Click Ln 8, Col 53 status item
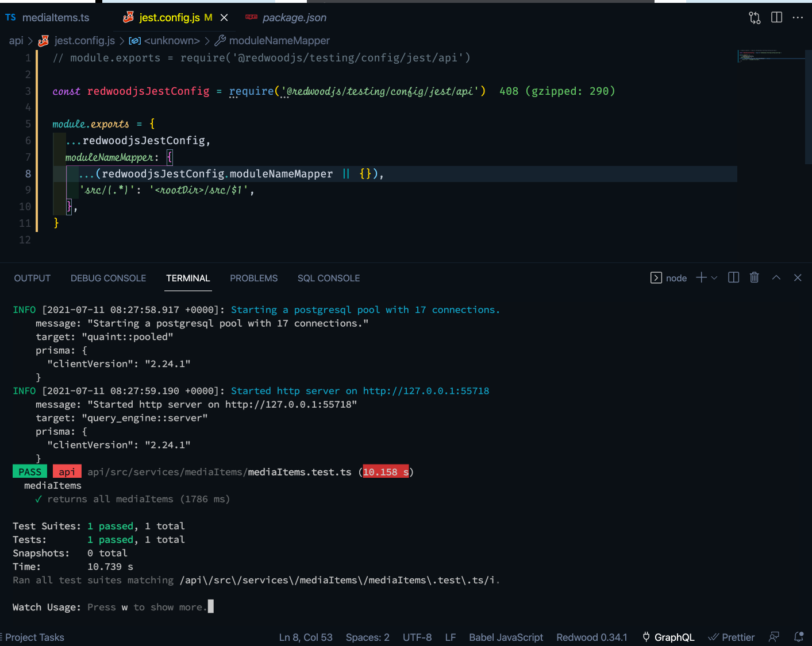This screenshot has width=812, height=646. pos(306,637)
